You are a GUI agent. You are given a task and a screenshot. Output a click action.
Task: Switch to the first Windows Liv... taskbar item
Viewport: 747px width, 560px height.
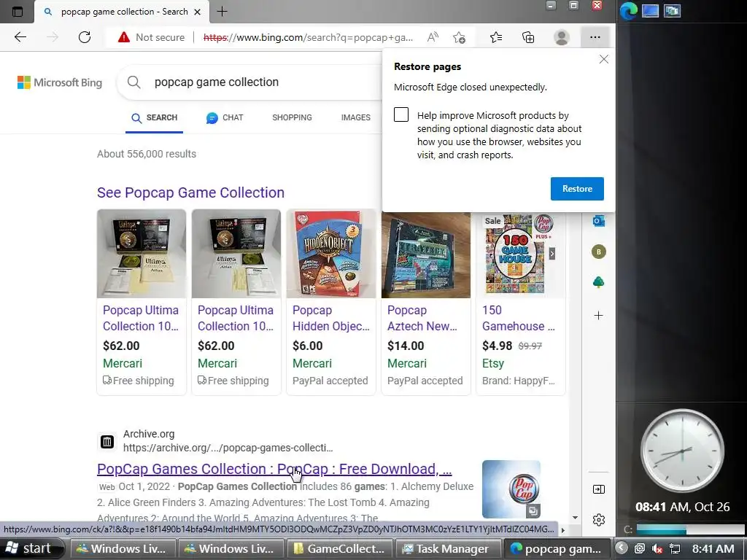coord(123,548)
